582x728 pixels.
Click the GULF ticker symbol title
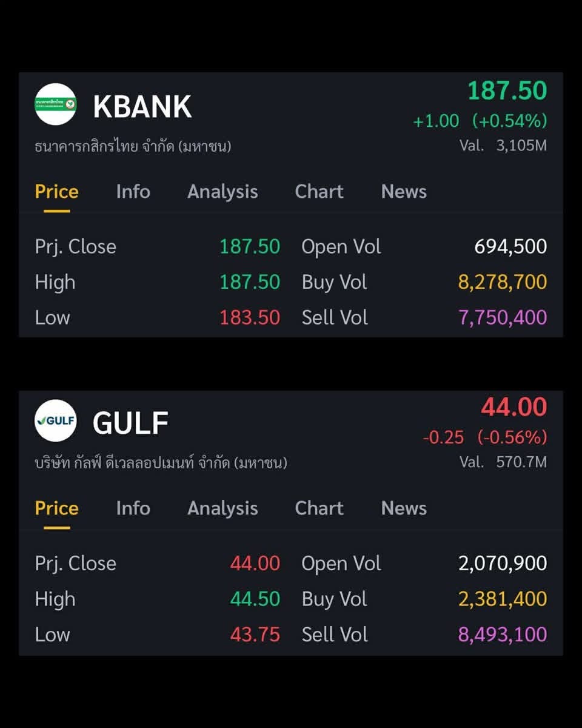(130, 423)
